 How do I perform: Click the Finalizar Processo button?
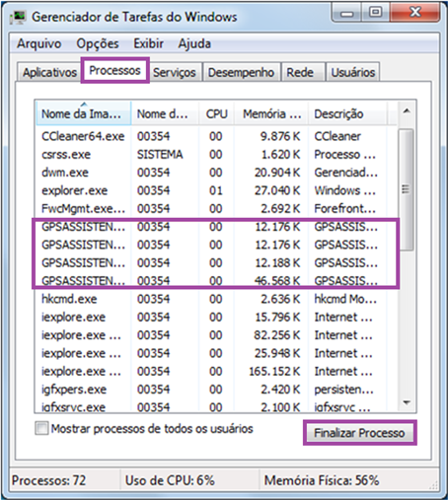click(x=359, y=433)
